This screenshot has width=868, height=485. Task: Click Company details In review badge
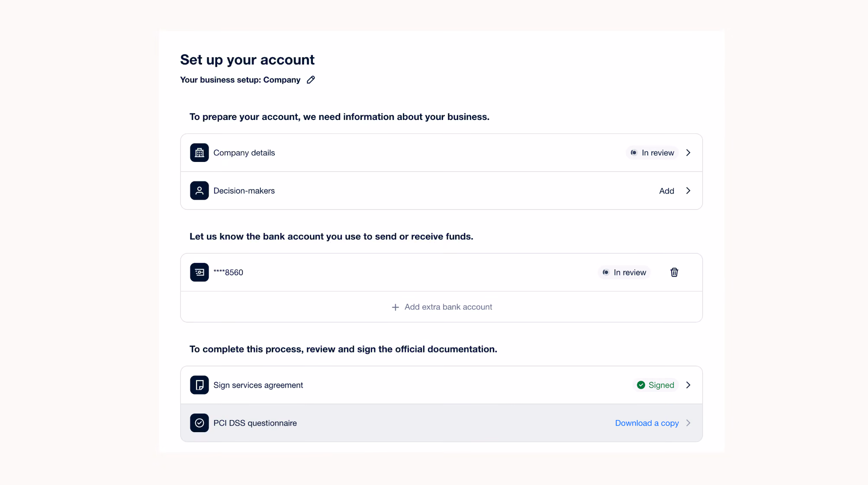click(652, 152)
